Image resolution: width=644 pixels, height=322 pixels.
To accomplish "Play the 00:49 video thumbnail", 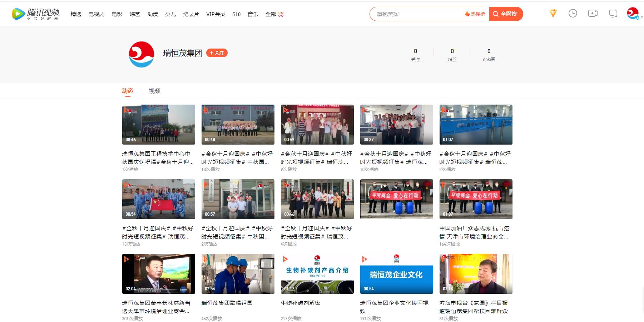I will point(317,125).
